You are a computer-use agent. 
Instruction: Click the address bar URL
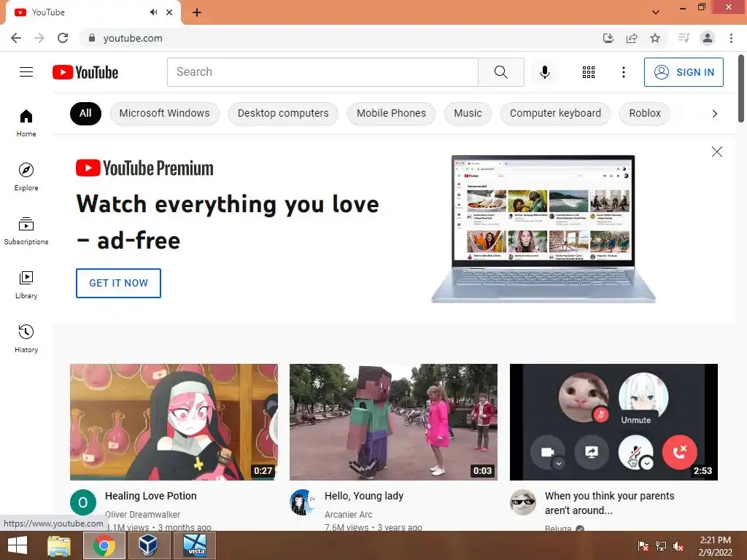pos(133,38)
